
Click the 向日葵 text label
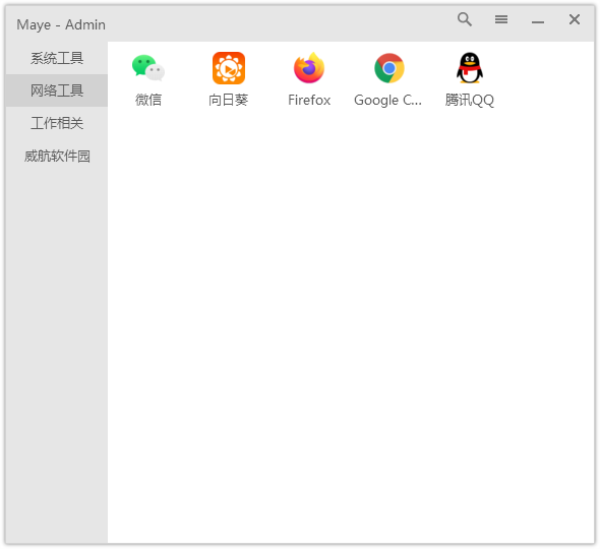pos(228,100)
